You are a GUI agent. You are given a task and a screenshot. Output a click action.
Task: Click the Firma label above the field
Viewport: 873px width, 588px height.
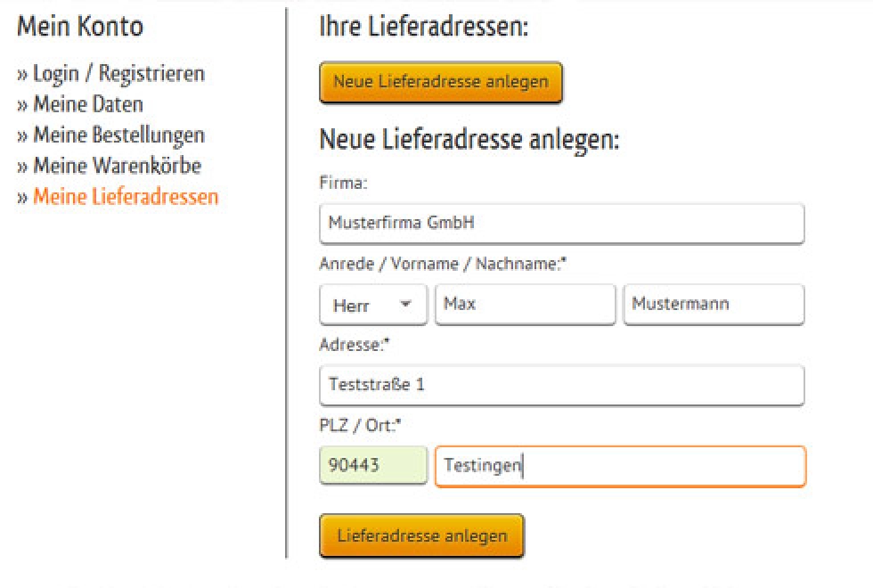[344, 183]
